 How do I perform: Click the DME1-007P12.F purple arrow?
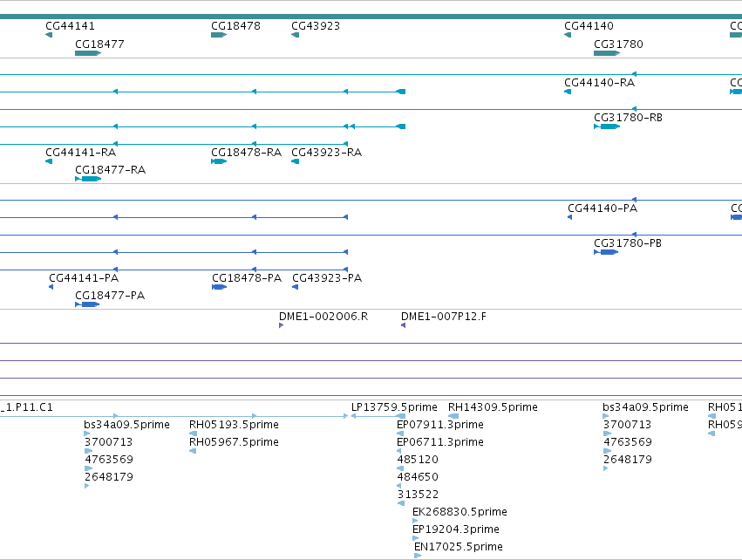(x=403, y=325)
